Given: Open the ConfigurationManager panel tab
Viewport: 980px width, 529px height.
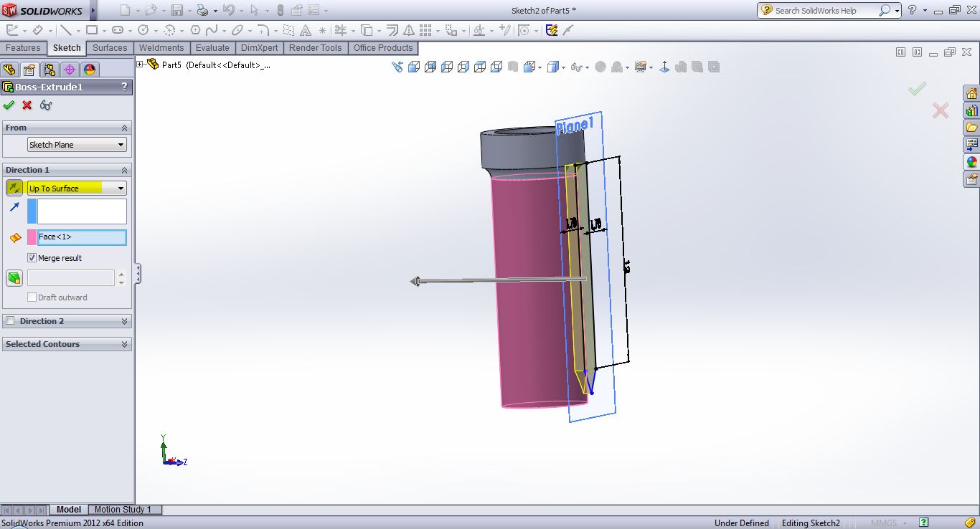Looking at the screenshot, I should coord(49,70).
